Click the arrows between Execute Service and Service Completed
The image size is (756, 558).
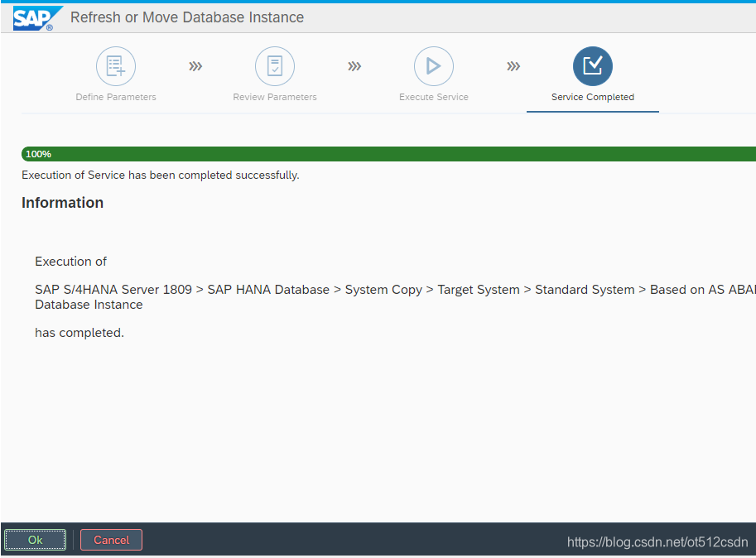513,66
